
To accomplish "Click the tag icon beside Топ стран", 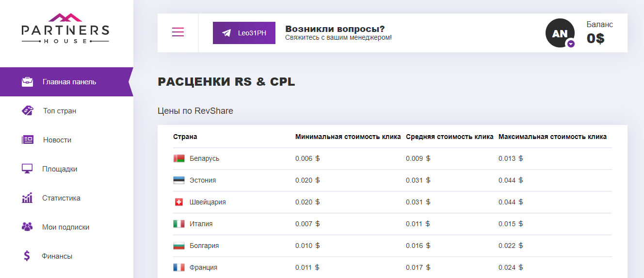I will tap(28, 110).
